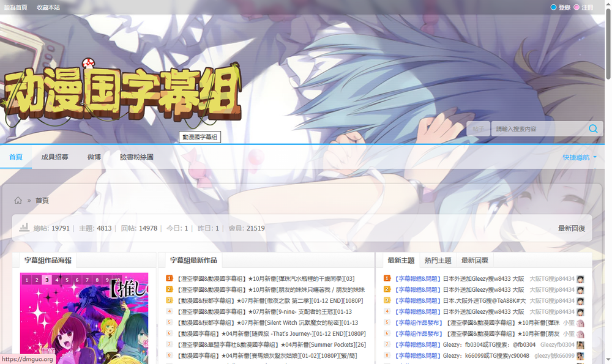Screen dimensions: 612x364
Task: Click avatar beside gleezy號k66099 username
Action: click(x=580, y=356)
